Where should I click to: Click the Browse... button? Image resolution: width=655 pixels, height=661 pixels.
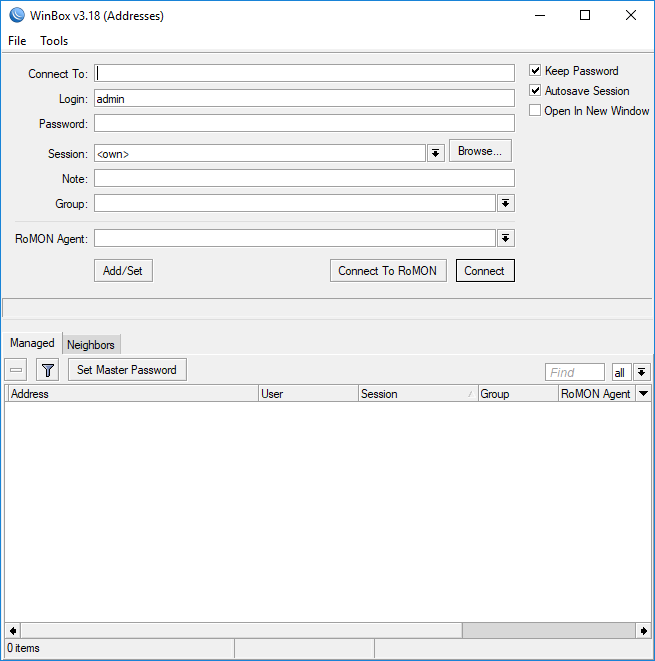tap(480, 151)
